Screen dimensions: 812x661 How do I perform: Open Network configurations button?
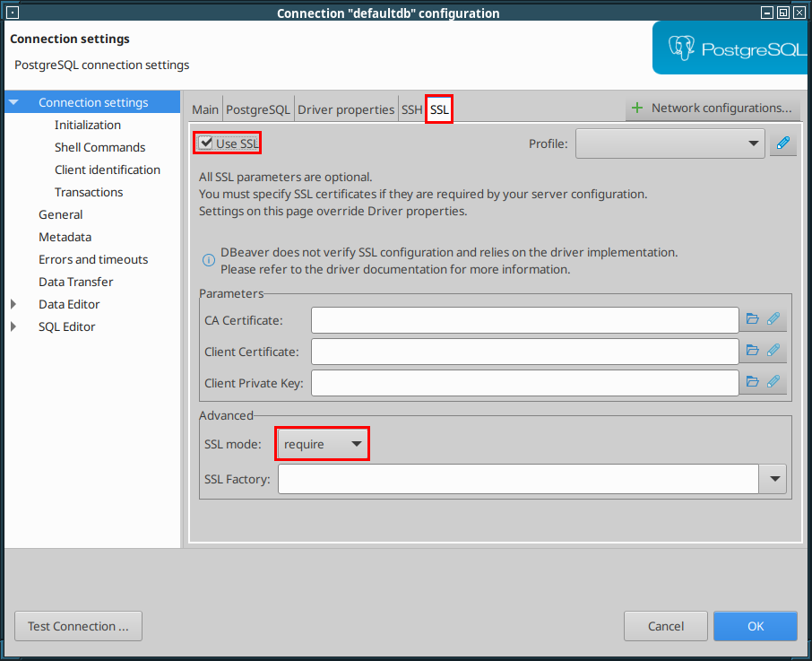click(x=713, y=108)
